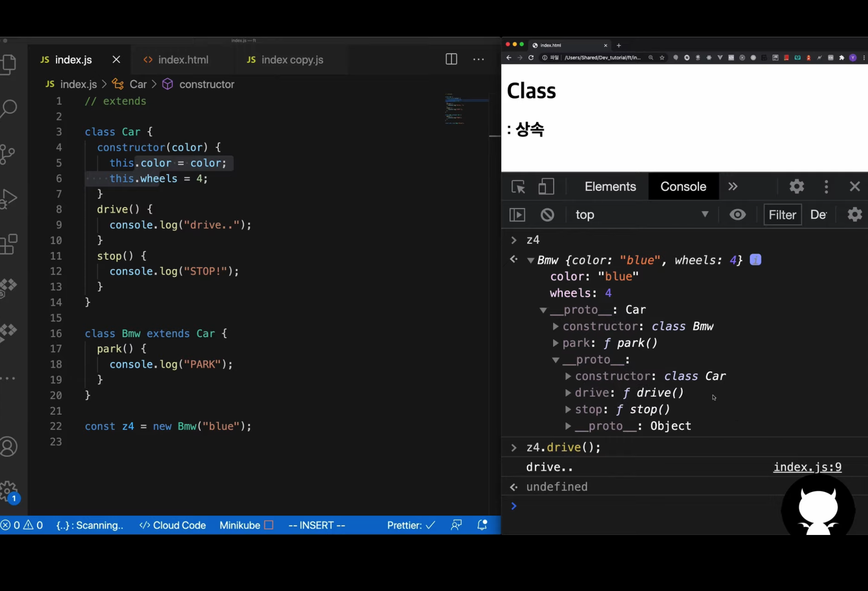
Task: Close the index.html browser tab
Action: point(605,46)
